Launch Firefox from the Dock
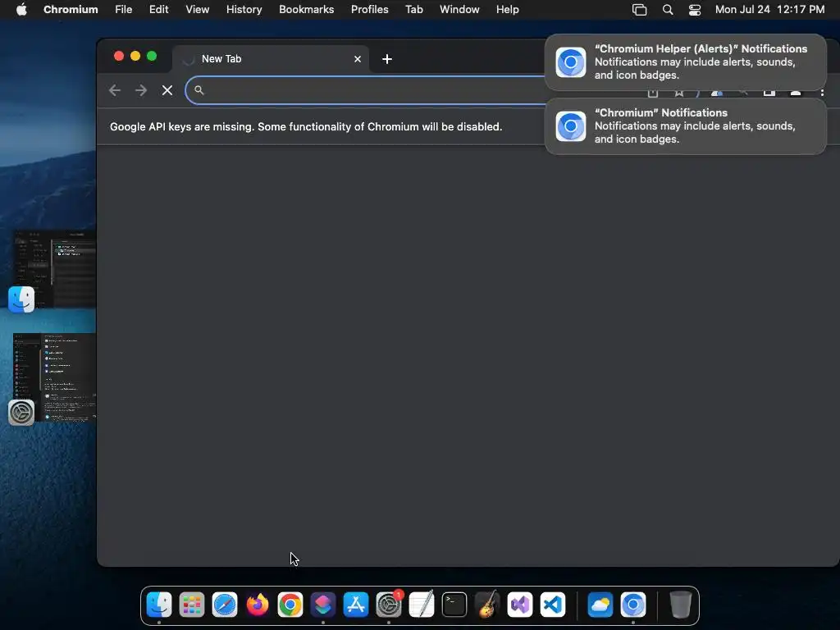840x630 pixels. (257, 605)
